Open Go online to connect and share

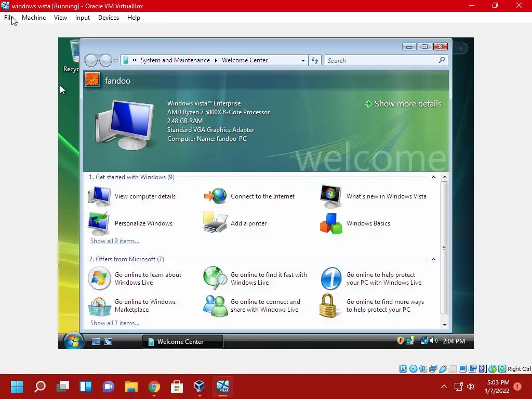[x=252, y=305]
